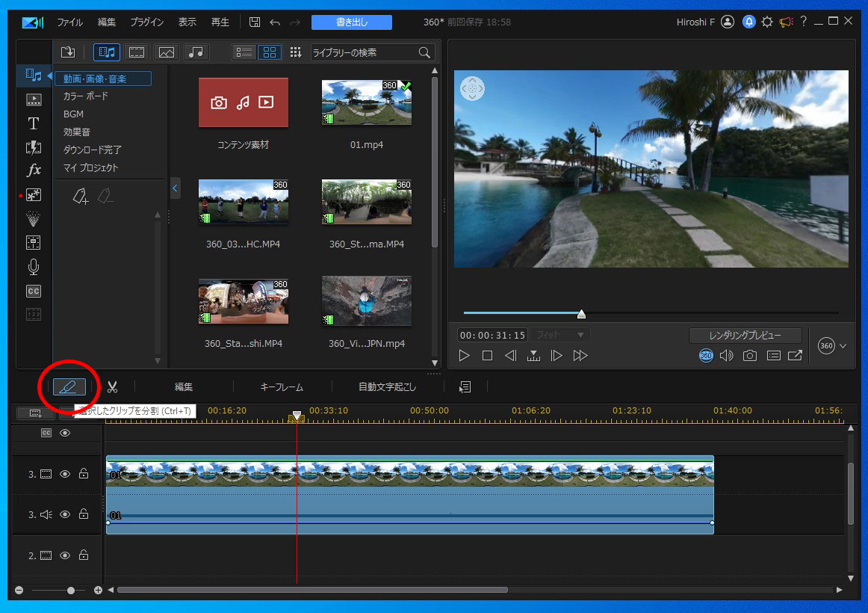Click the 書き出し export button
The image size is (868, 613).
351,22
